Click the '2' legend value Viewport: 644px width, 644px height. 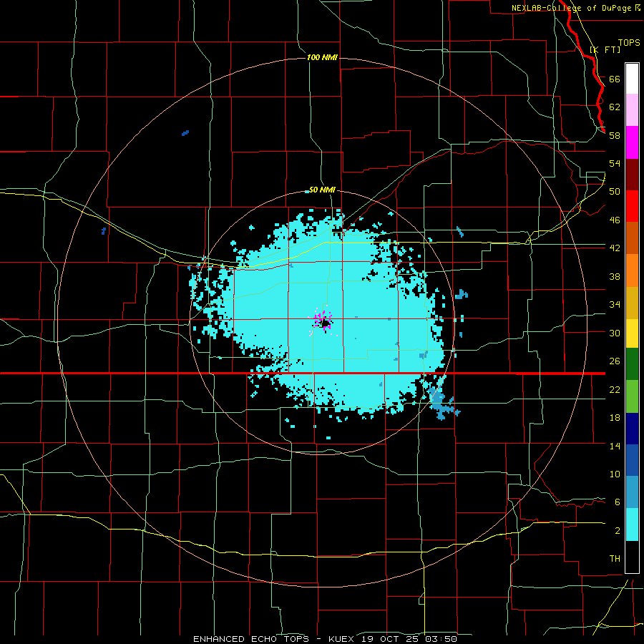pyautogui.click(x=617, y=531)
